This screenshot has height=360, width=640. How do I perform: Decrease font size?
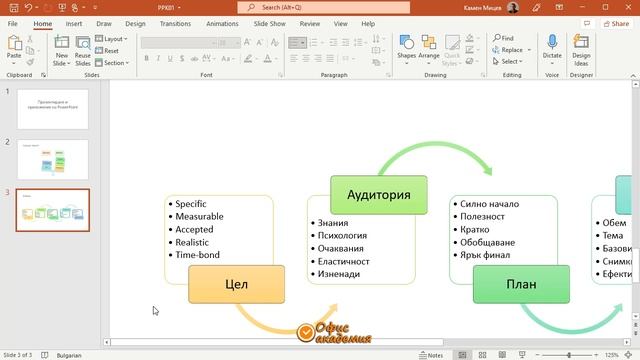click(260, 42)
